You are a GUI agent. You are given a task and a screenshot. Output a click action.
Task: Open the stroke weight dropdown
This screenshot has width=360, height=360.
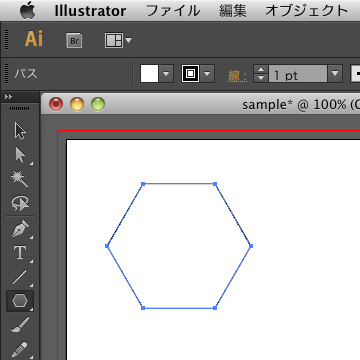[335, 73]
